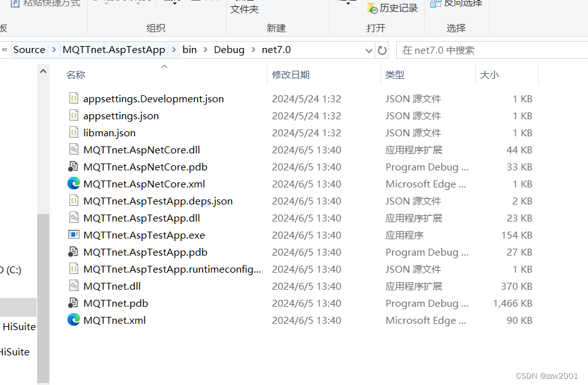Open the breadcrumb dropdown arrow after net7.0

click(x=368, y=49)
